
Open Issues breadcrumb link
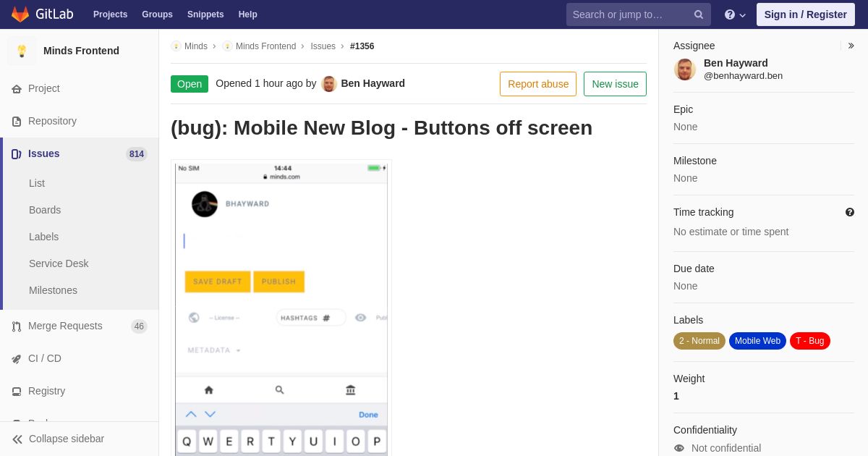click(x=323, y=46)
